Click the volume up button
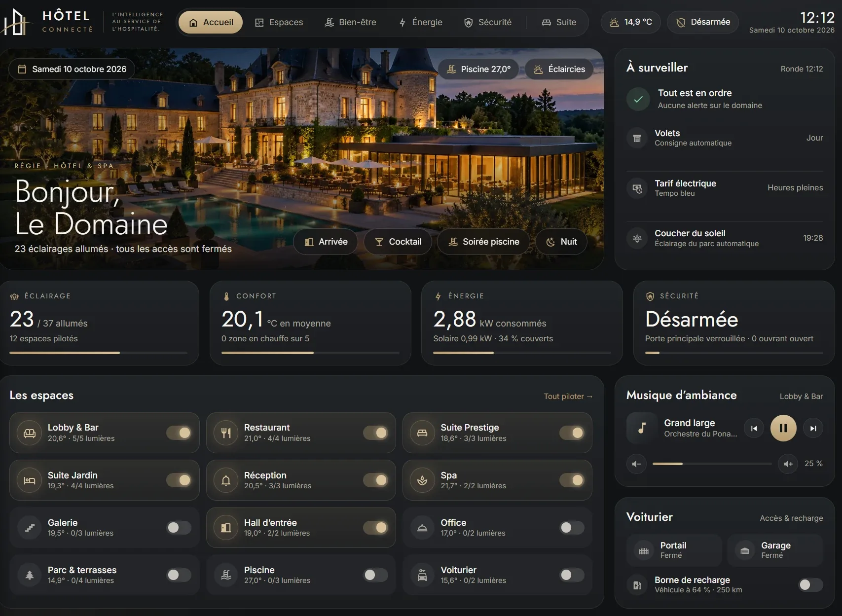The image size is (842, 616). point(788,464)
